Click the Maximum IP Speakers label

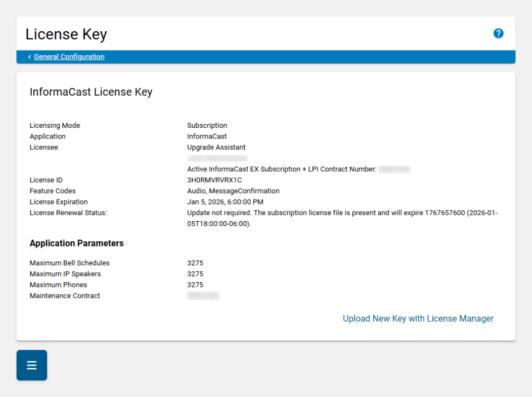pyautogui.click(x=65, y=274)
